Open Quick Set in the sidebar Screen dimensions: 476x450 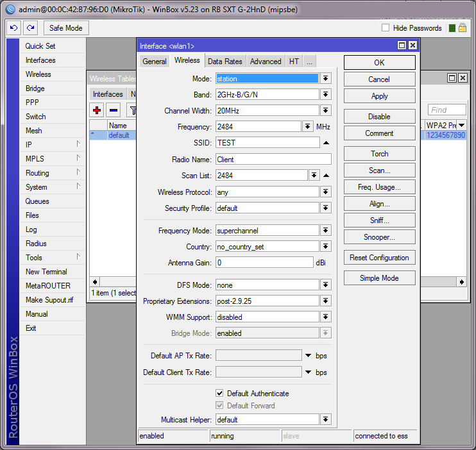pyautogui.click(x=52, y=46)
